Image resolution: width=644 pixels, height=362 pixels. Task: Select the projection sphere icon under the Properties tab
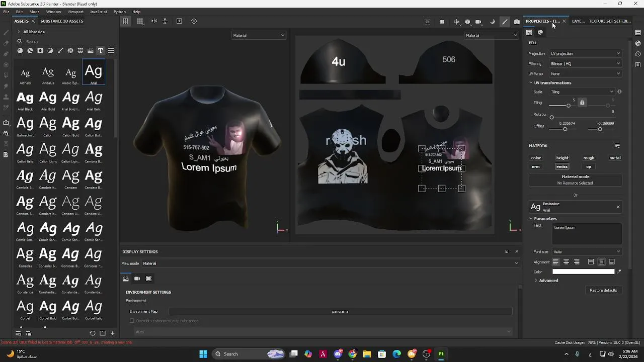[540, 32]
